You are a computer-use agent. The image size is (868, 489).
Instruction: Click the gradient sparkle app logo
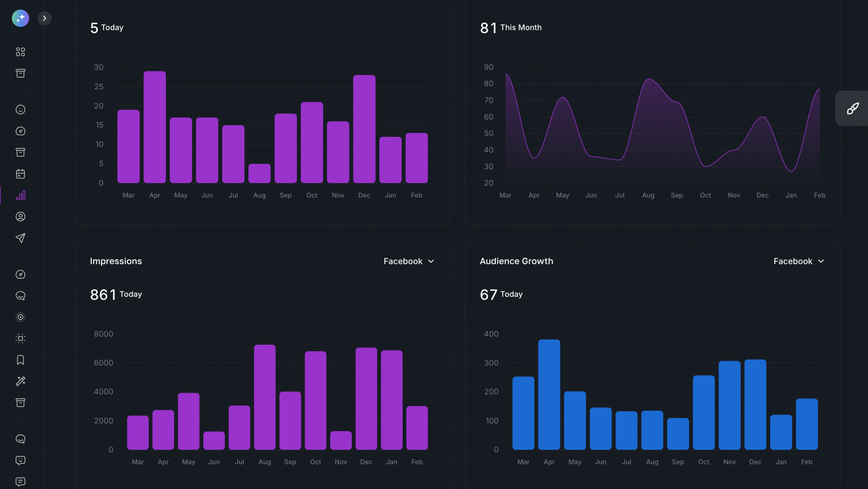click(21, 18)
